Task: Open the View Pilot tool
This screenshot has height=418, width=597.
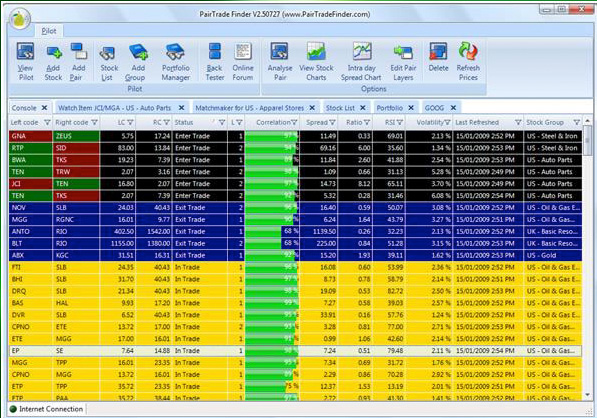Action: [x=26, y=61]
